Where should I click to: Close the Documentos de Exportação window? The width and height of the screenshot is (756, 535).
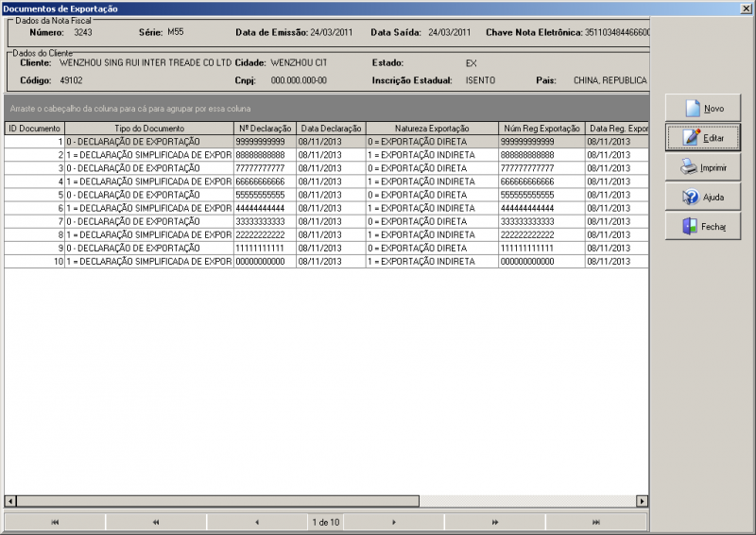click(746, 9)
